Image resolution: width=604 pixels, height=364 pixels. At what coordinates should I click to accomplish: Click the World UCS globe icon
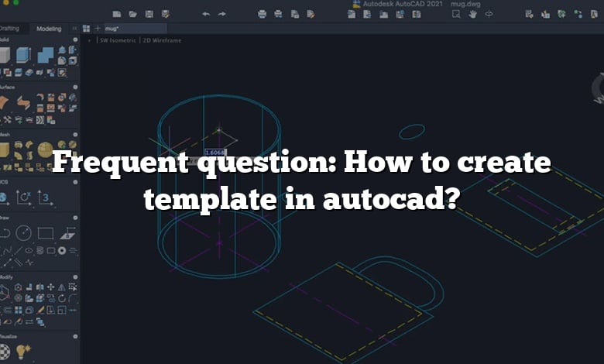click(x=3, y=197)
